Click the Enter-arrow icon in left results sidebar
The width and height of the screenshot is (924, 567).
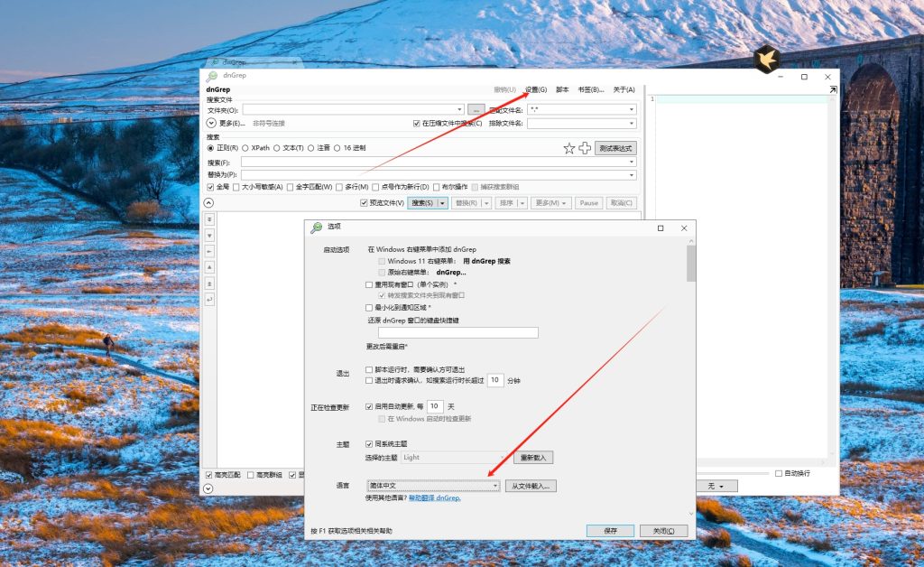click(209, 299)
